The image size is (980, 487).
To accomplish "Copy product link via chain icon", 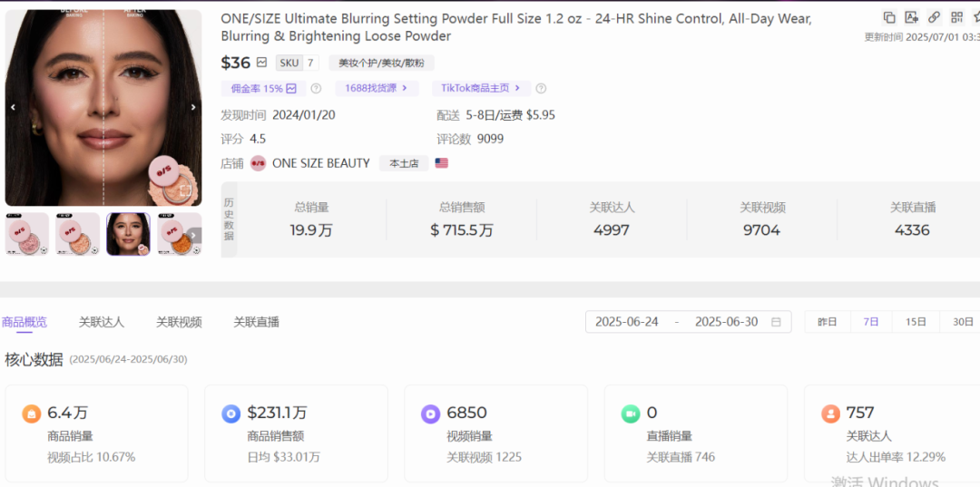I will click(x=934, y=17).
